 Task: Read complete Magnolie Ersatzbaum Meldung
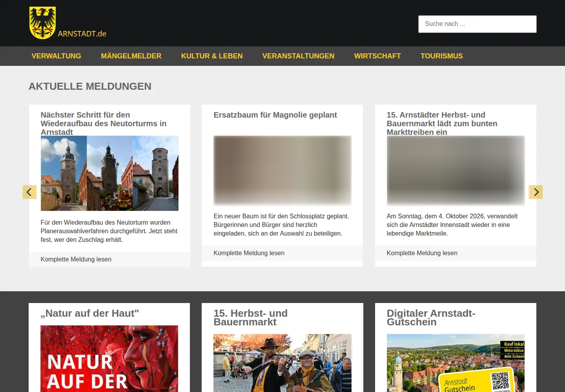click(249, 253)
